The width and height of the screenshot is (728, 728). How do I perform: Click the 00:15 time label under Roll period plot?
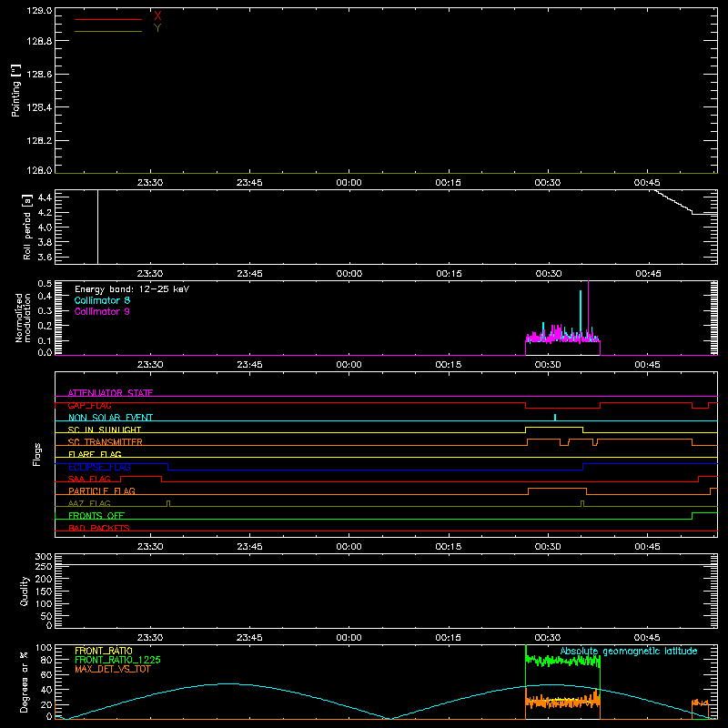[x=449, y=274]
